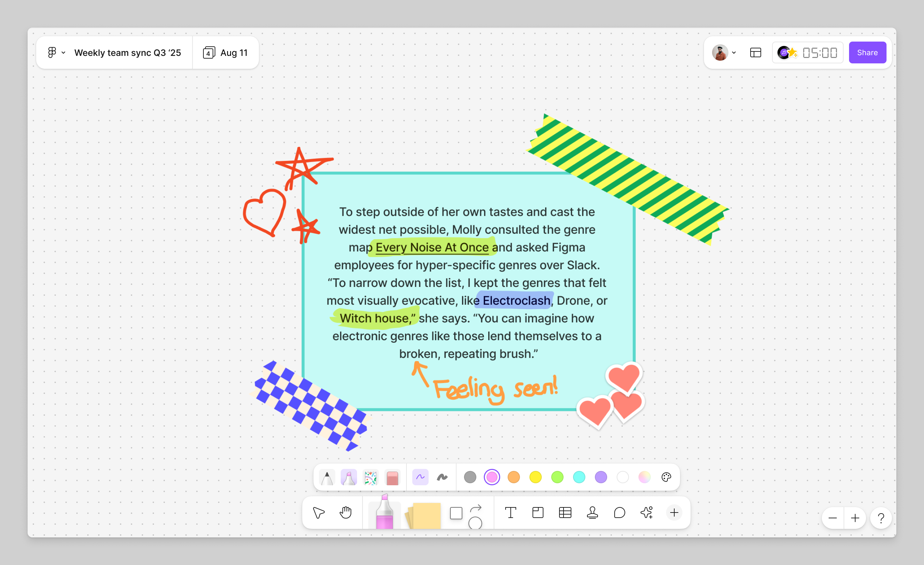The image size is (924, 565).
Task: Open more tools plus button in toolbar
Action: pos(674,513)
